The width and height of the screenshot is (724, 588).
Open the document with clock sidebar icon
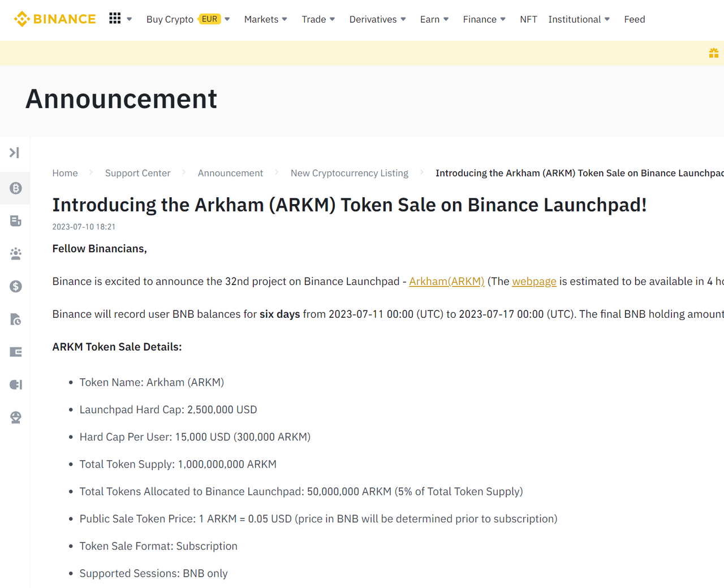16,319
